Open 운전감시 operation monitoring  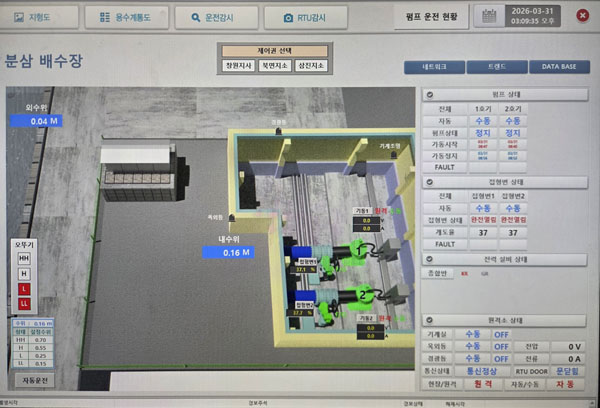[214, 17]
